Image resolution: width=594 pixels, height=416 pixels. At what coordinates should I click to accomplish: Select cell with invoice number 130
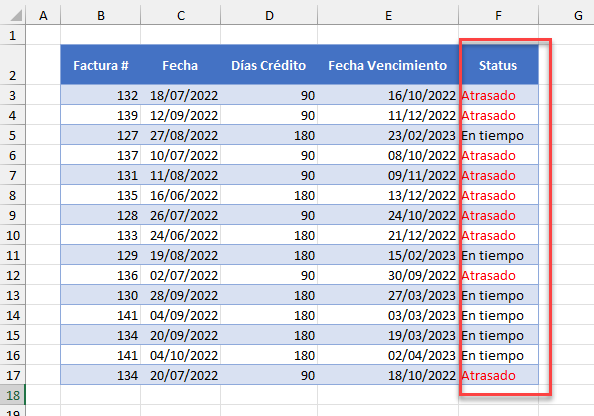[x=100, y=295]
